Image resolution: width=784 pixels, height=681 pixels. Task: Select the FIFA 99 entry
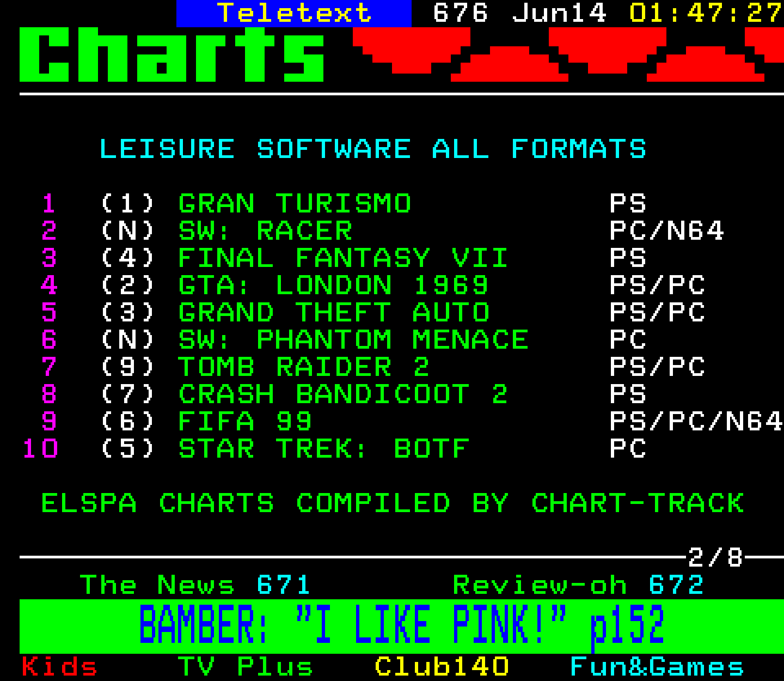[245, 422]
